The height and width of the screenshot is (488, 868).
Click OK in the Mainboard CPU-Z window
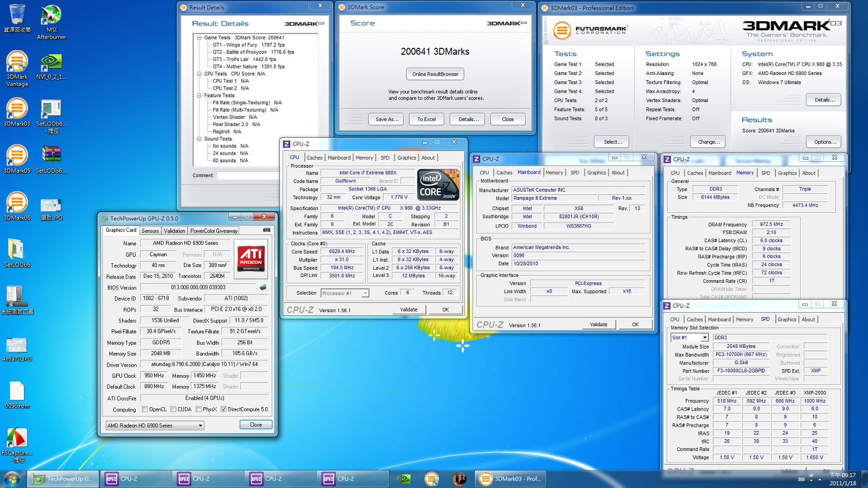635,324
